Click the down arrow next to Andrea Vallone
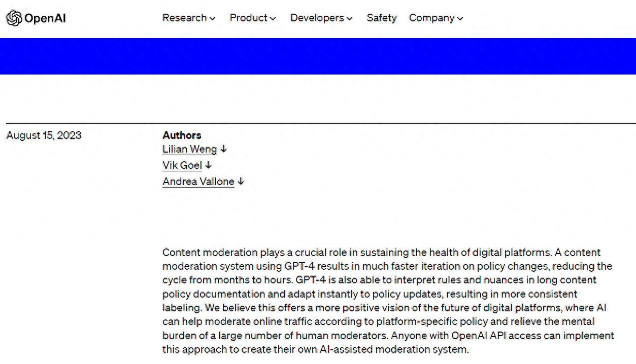The height and width of the screenshot is (364, 636). (x=241, y=181)
